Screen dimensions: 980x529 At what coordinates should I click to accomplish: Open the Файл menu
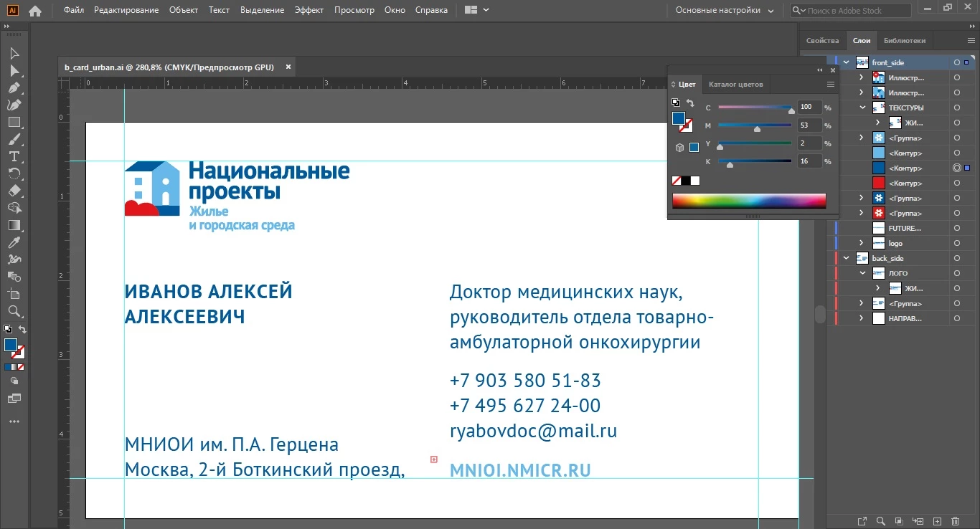click(74, 10)
